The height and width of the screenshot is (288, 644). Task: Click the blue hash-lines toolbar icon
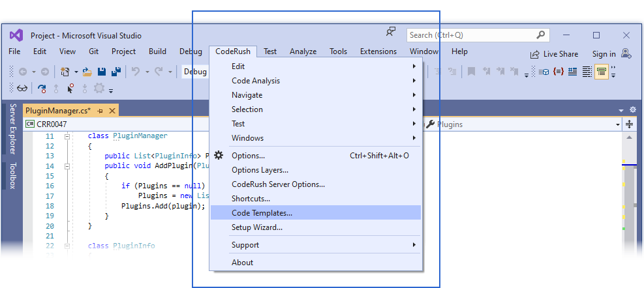pyautogui.click(x=572, y=72)
